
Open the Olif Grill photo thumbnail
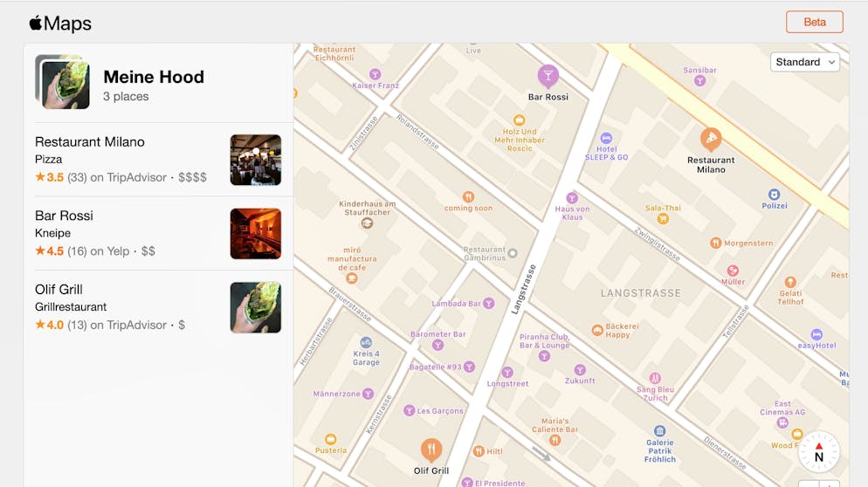pos(256,308)
